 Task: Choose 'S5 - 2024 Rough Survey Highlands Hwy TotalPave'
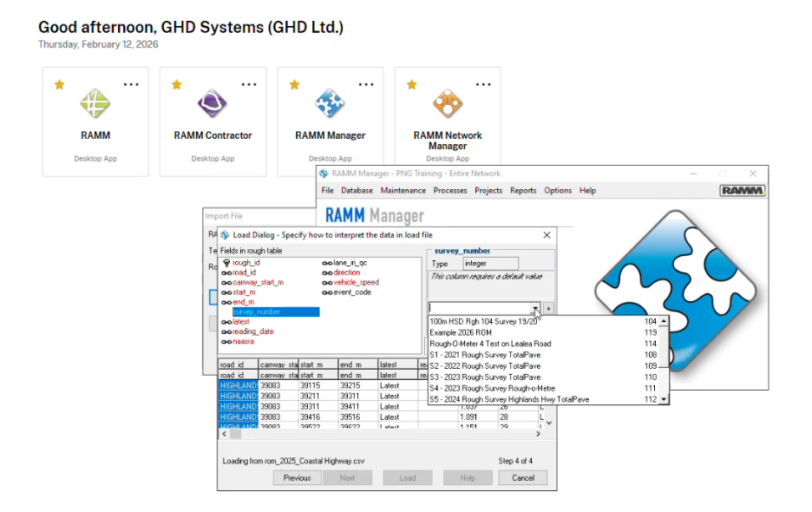[543, 399]
